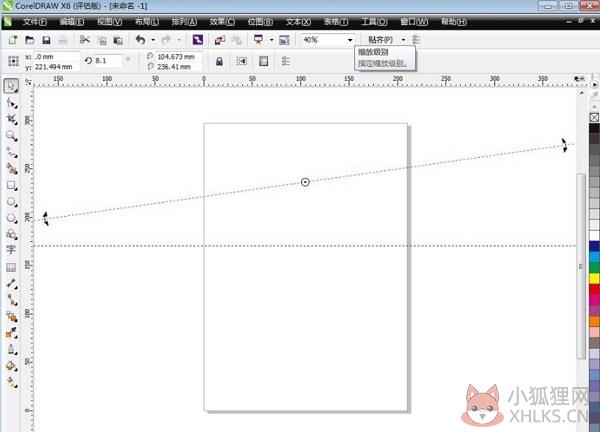Open the 排列(A) menu
This screenshot has height=432, width=600.
(x=184, y=22)
